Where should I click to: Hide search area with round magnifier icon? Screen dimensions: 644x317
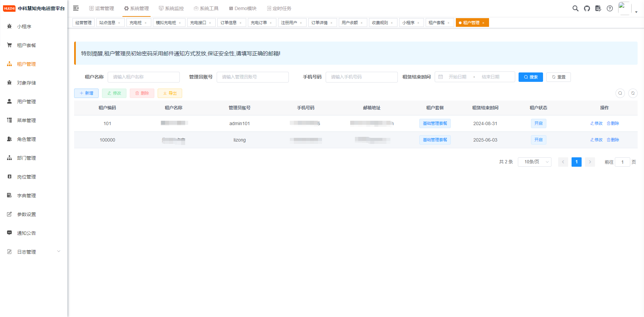pyautogui.click(x=620, y=93)
